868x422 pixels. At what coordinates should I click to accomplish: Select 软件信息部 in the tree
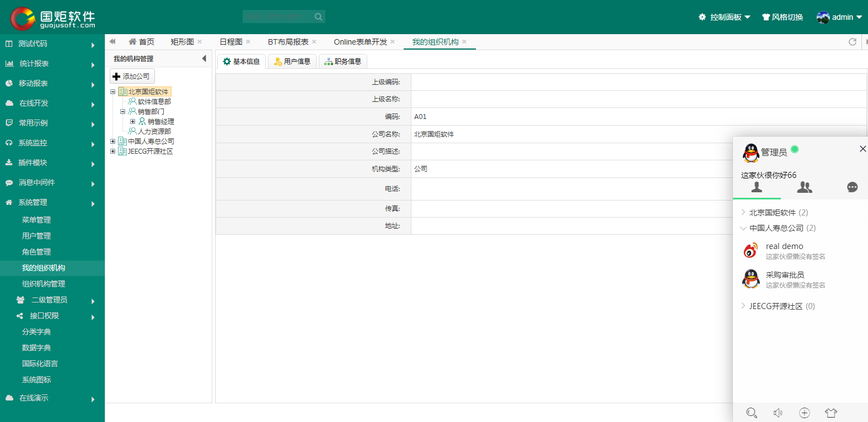pyautogui.click(x=154, y=102)
